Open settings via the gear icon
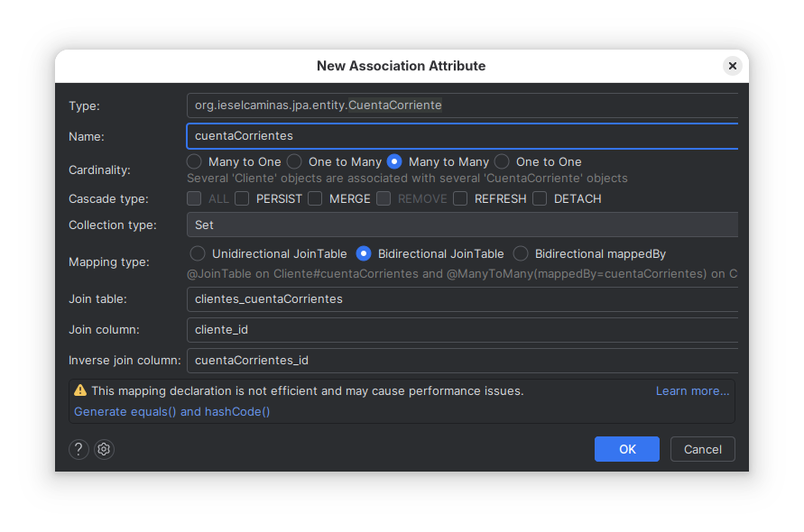This screenshot has height=532, width=804. click(105, 449)
